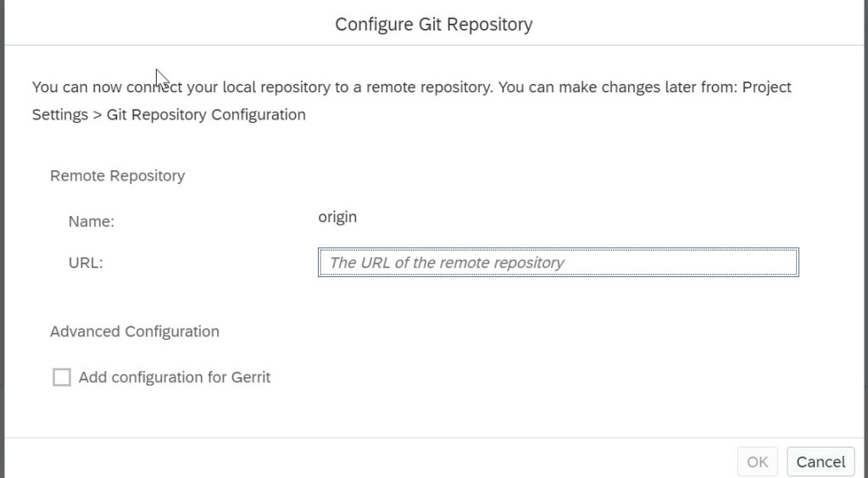
Task: Click the 'Configure Git Repository' dialog title
Action: click(x=433, y=24)
